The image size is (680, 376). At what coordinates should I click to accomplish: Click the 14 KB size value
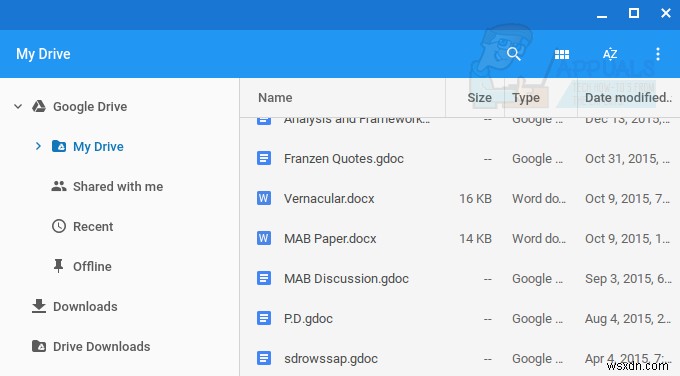475,239
